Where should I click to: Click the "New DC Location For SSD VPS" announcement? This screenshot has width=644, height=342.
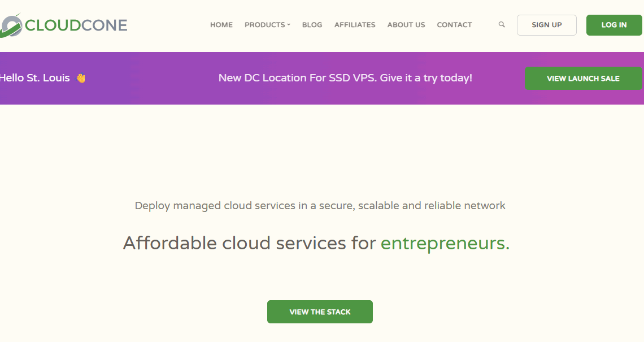[345, 78]
